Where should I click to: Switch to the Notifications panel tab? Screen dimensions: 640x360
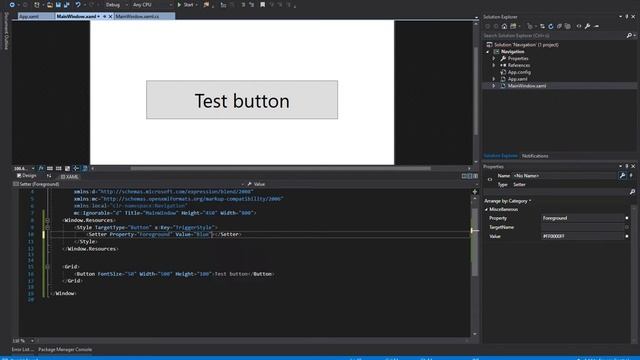pyautogui.click(x=535, y=156)
